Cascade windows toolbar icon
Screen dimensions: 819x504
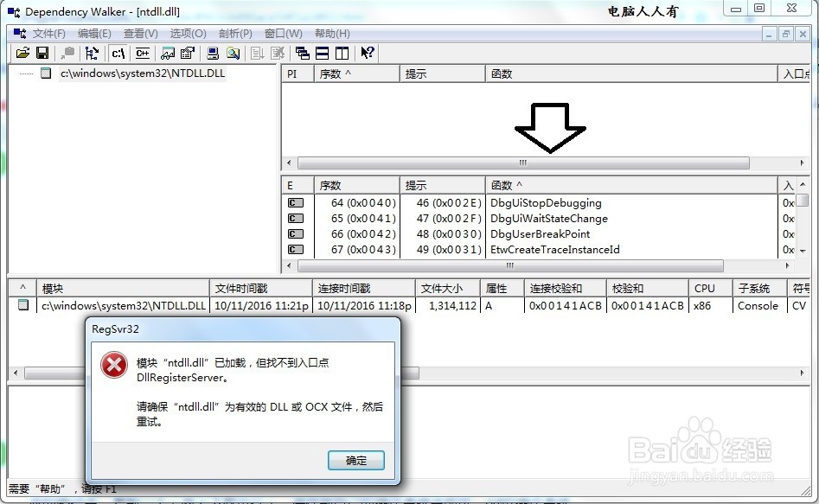point(303,53)
